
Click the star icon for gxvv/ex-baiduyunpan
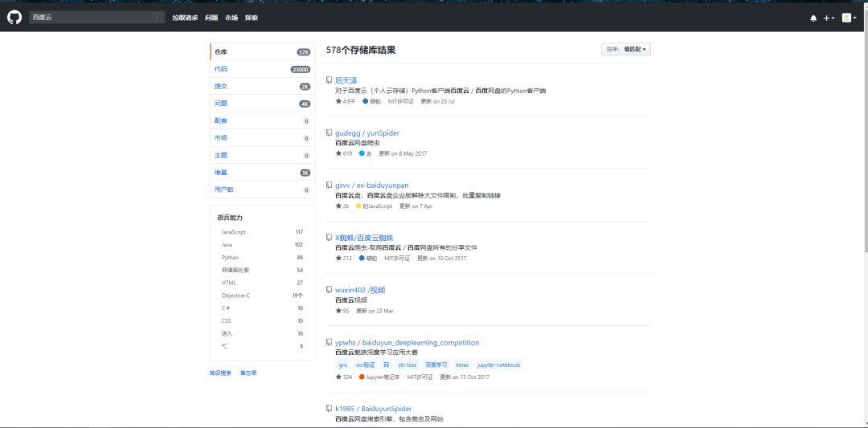pos(338,206)
